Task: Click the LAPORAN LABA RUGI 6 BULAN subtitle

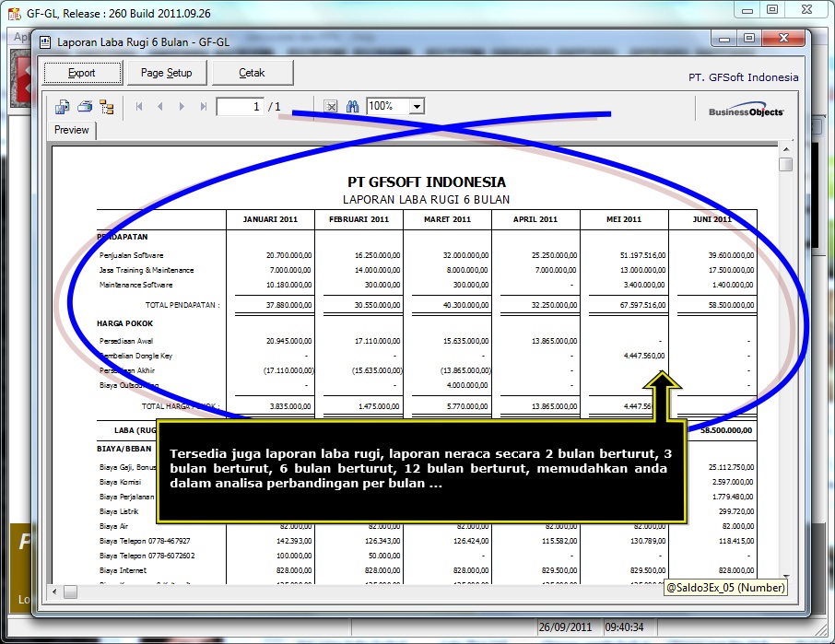Action: click(x=426, y=200)
